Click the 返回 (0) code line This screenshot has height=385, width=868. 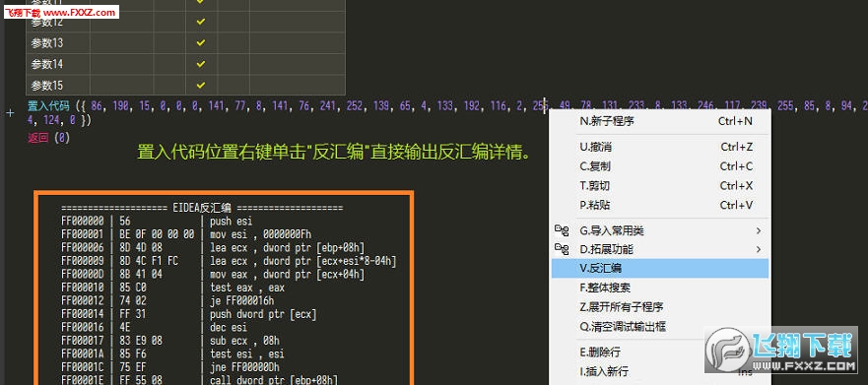pyautogui.click(x=48, y=138)
